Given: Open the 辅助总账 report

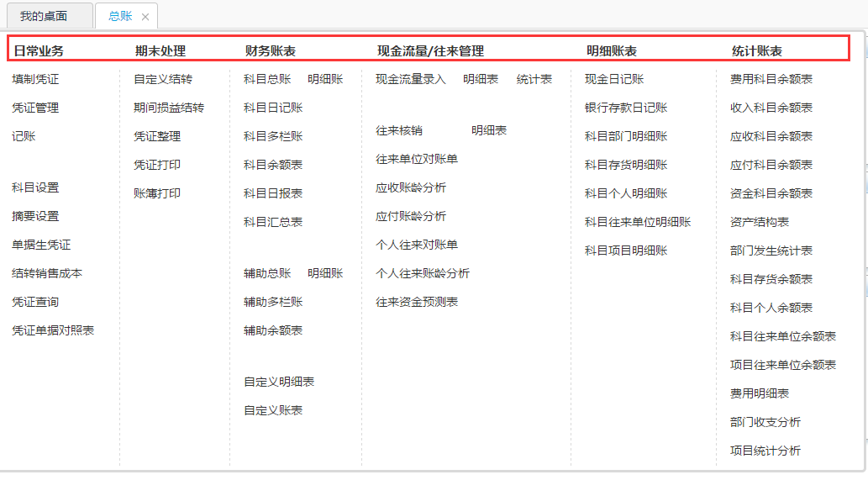Looking at the screenshot, I should pos(267,273).
